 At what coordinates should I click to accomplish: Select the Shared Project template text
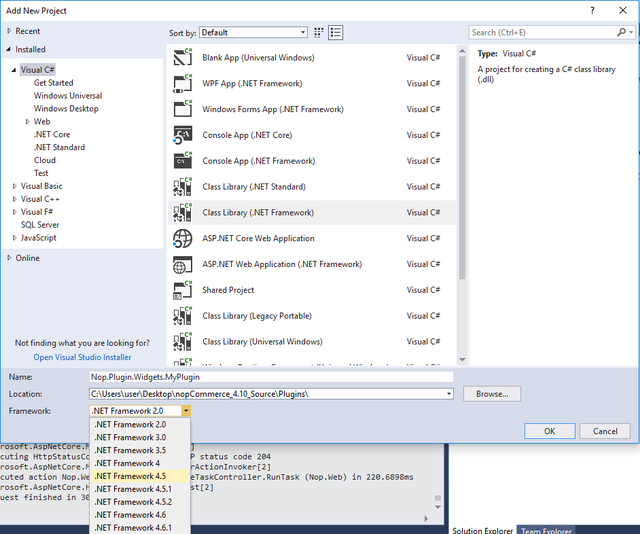pos(228,290)
